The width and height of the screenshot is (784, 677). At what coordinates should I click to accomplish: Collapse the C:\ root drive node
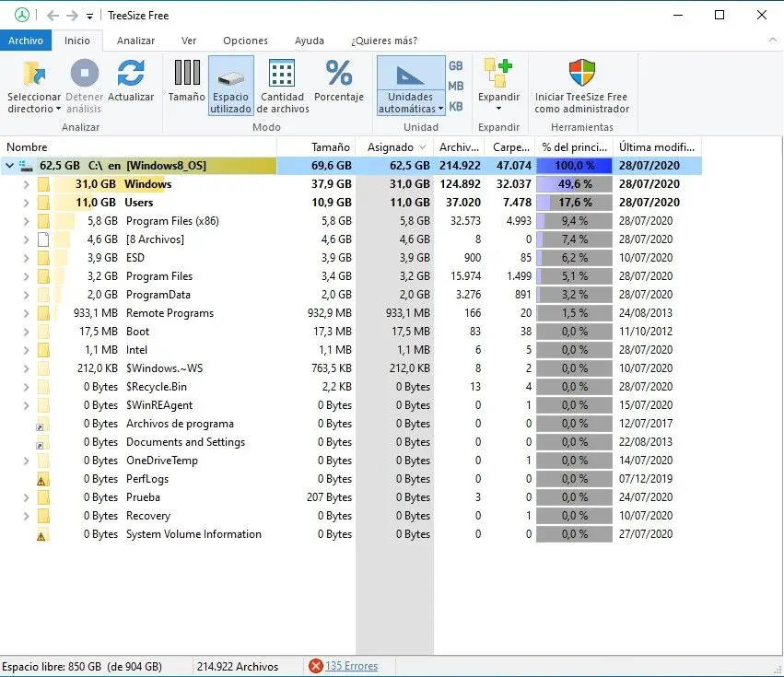click(x=10, y=166)
